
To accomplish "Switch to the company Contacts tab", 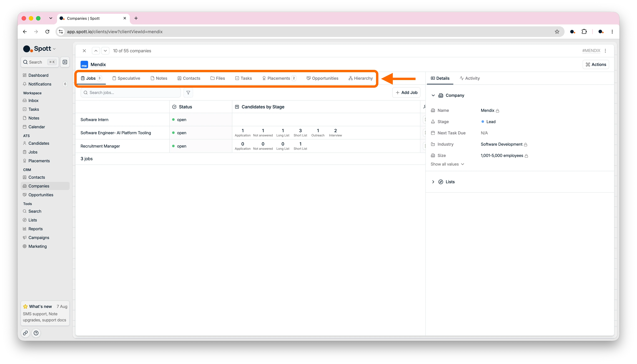I will tap(189, 78).
